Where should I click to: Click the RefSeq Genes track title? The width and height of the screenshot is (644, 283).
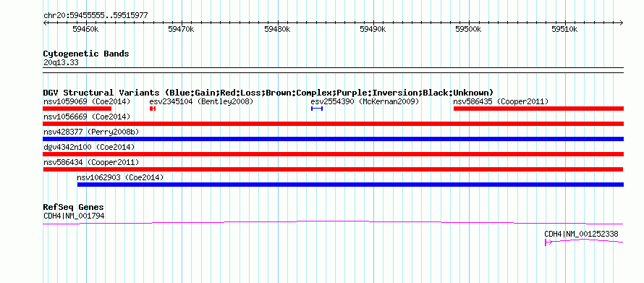[x=73, y=208]
